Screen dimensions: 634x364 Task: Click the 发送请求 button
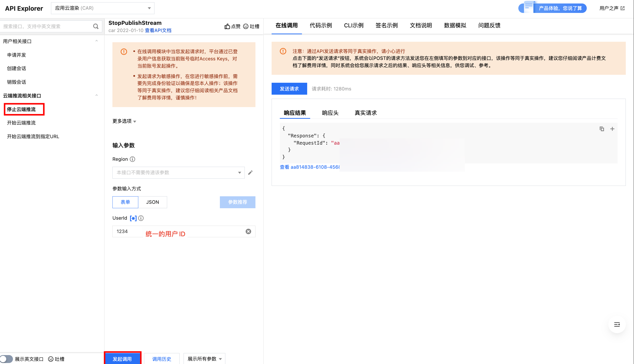click(x=289, y=89)
